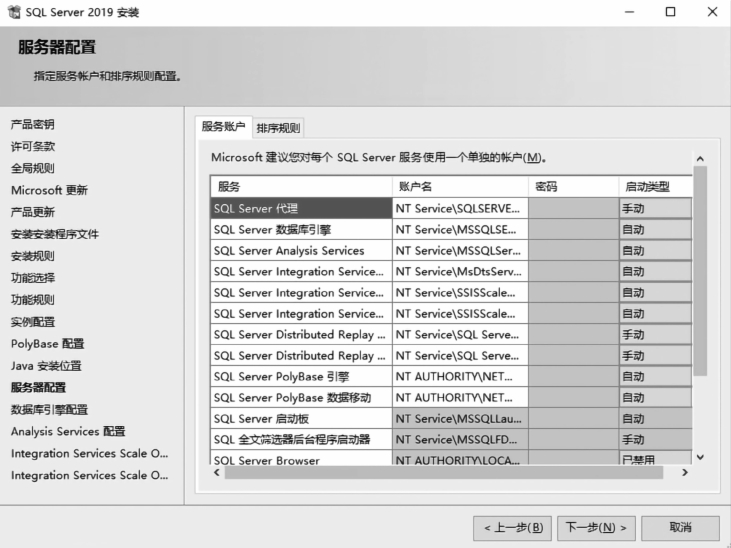Open startup type for SQL Server Browser

coord(655,458)
